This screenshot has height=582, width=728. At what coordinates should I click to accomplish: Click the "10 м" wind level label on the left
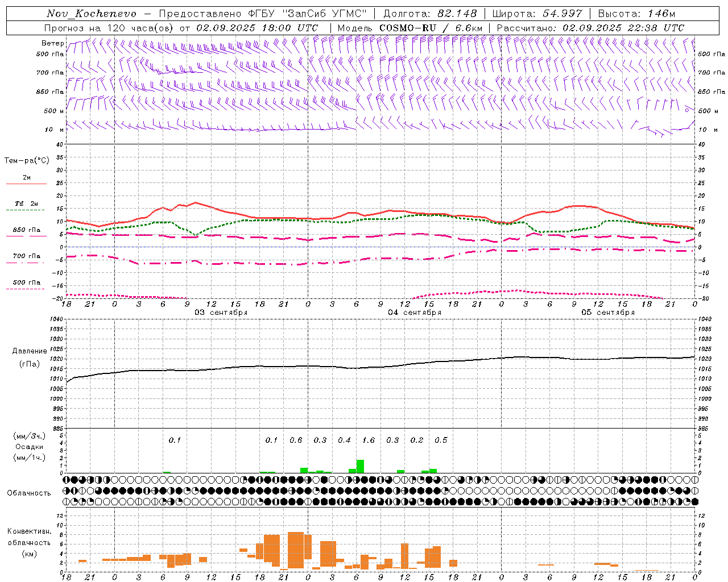54,130
